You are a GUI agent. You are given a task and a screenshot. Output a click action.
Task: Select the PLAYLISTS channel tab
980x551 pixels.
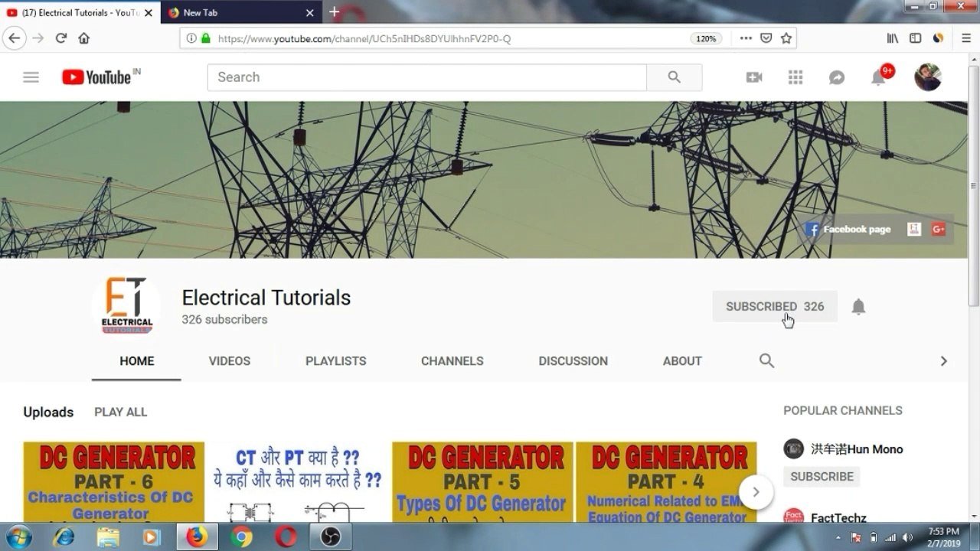(336, 361)
